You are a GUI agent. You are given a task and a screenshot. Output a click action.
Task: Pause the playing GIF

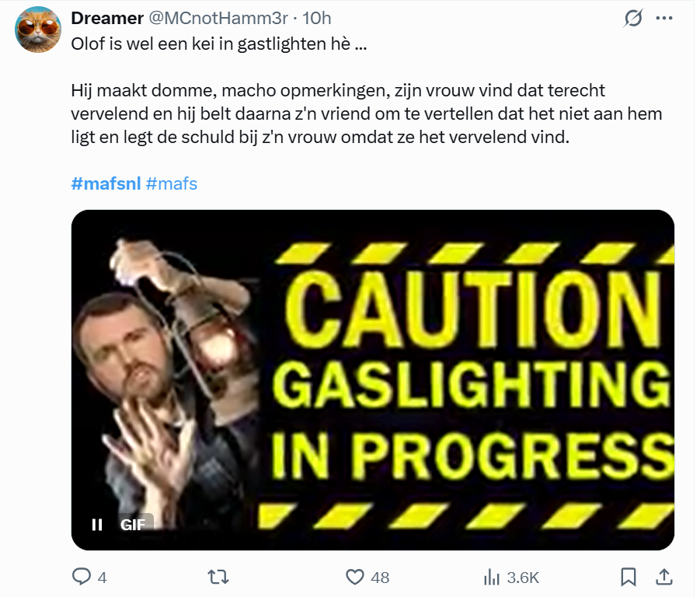pyautogui.click(x=97, y=525)
